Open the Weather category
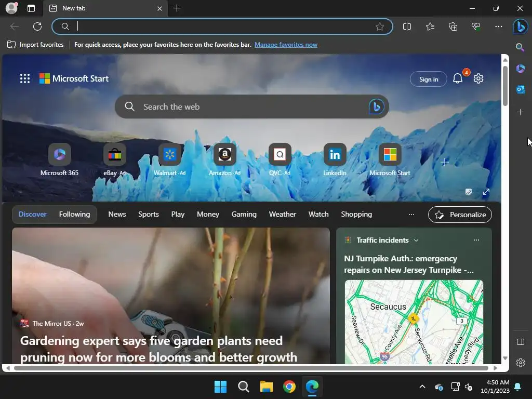 click(282, 215)
